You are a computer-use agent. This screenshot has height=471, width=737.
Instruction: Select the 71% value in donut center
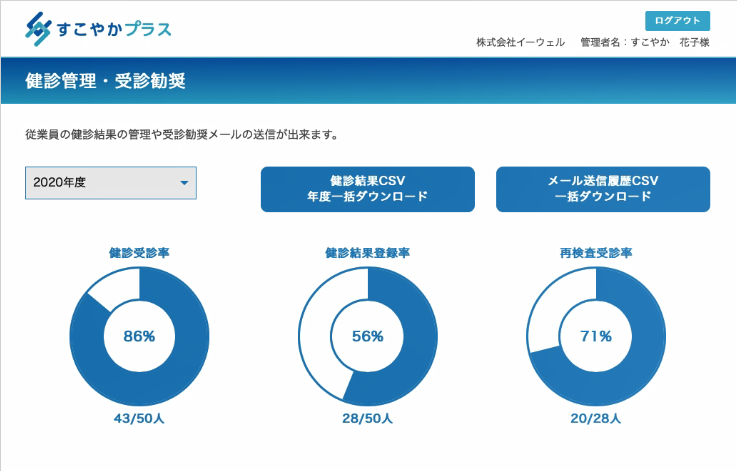596,337
